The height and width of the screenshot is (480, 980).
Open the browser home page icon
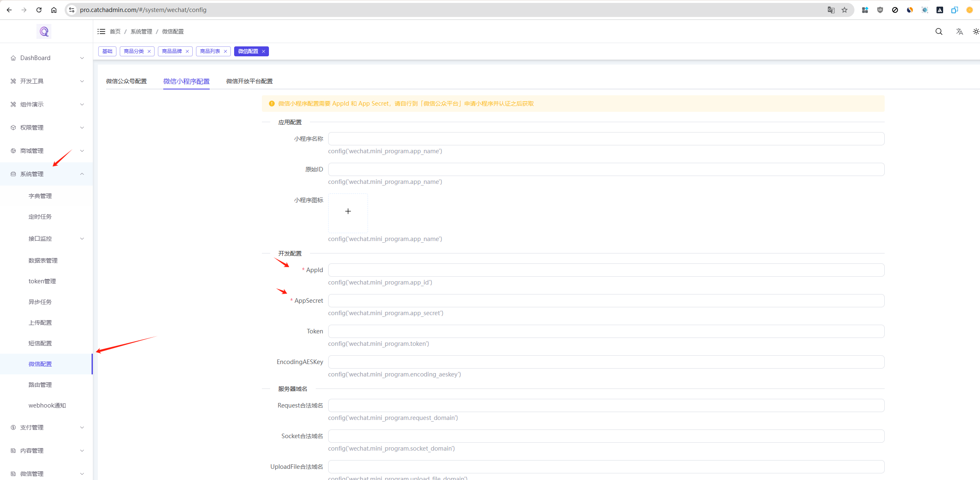pyautogui.click(x=54, y=10)
